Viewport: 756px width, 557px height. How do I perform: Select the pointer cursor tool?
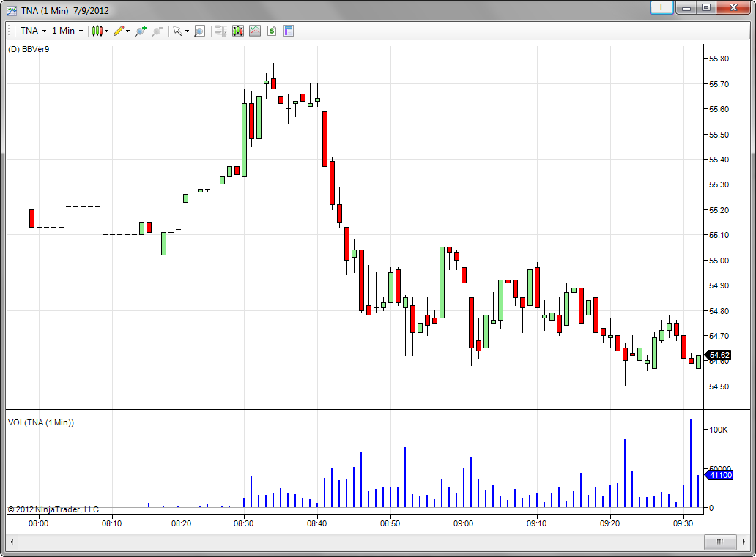point(177,31)
